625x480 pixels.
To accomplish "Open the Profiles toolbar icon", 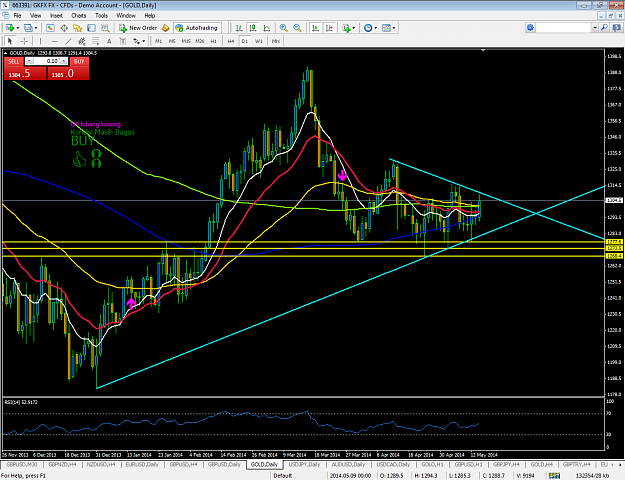I will coord(28,28).
